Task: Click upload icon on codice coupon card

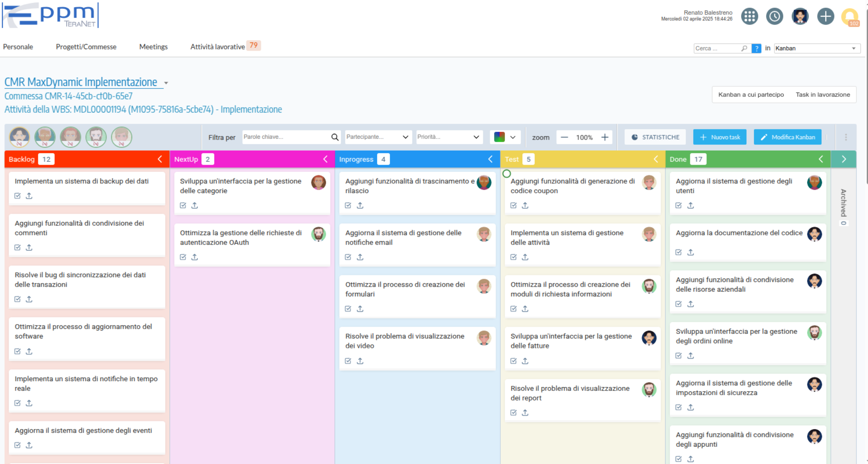Action: (525, 205)
